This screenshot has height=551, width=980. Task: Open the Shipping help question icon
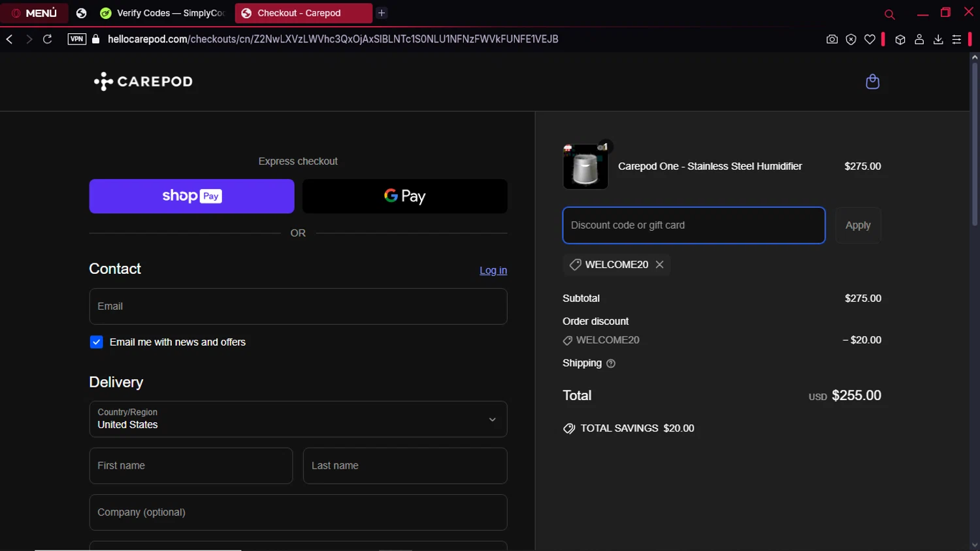pyautogui.click(x=611, y=363)
